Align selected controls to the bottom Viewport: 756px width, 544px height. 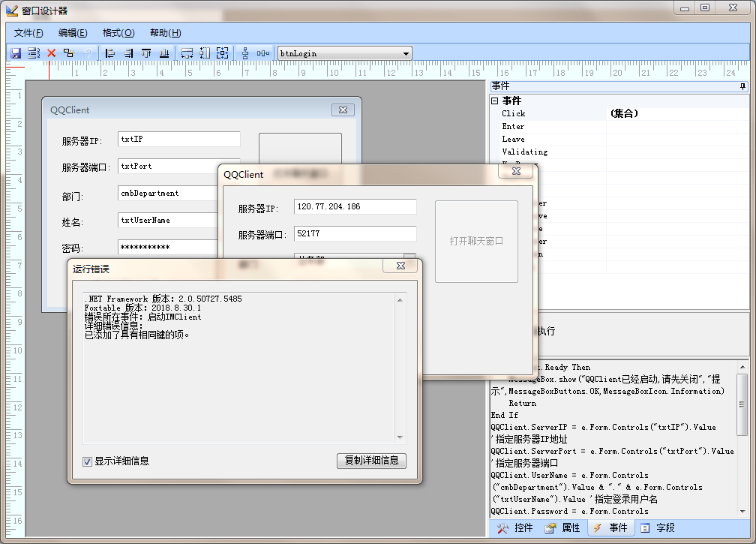pyautogui.click(x=164, y=53)
